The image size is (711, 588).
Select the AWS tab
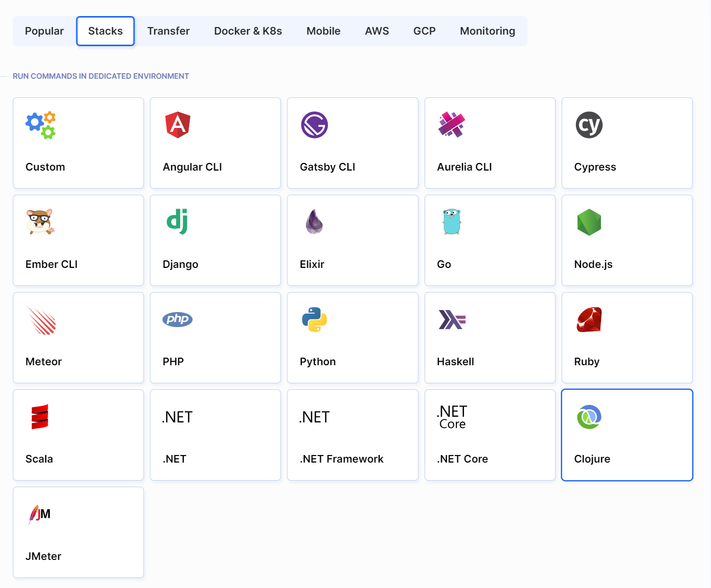tap(377, 31)
